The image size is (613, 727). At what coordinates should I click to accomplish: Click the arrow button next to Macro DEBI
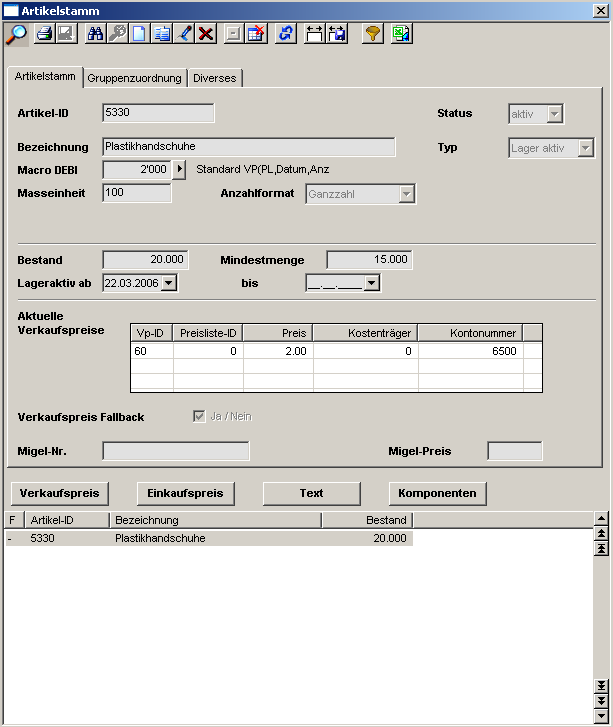pyautogui.click(x=179, y=169)
